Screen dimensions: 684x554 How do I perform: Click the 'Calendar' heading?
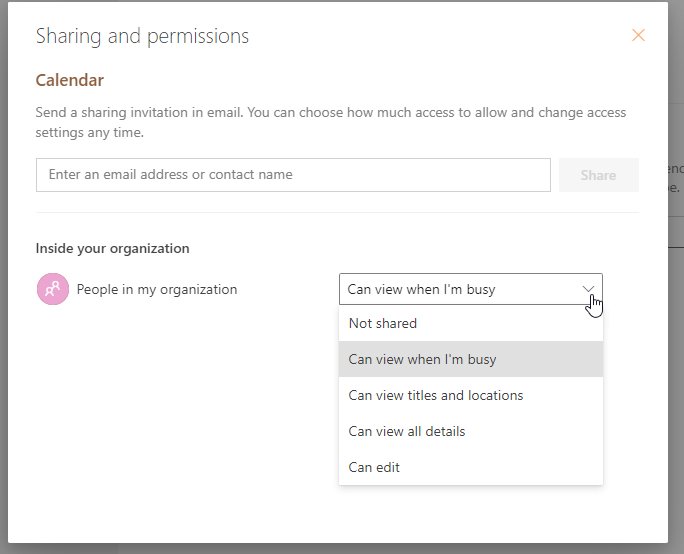point(70,80)
